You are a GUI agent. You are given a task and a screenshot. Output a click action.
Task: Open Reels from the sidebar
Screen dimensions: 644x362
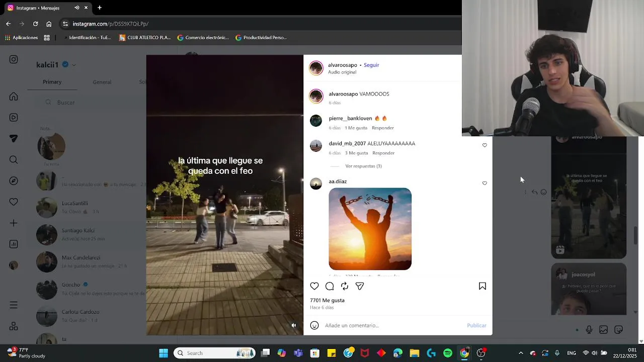14,118
